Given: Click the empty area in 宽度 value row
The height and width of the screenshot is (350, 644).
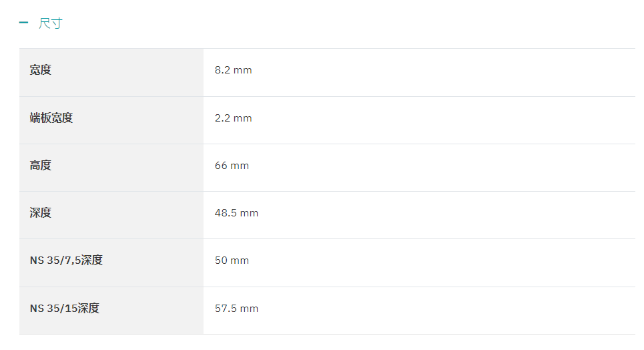Looking at the screenshot, I should click(444, 72).
